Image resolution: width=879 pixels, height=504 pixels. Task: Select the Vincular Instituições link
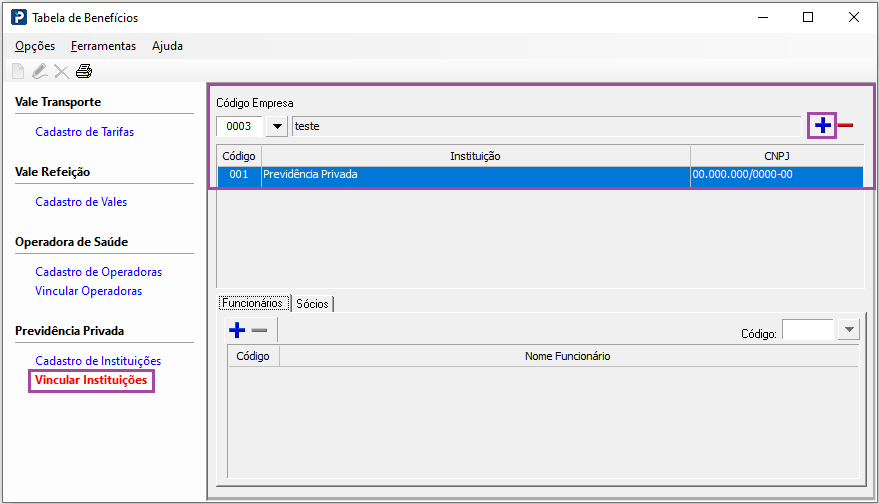pyautogui.click(x=91, y=380)
